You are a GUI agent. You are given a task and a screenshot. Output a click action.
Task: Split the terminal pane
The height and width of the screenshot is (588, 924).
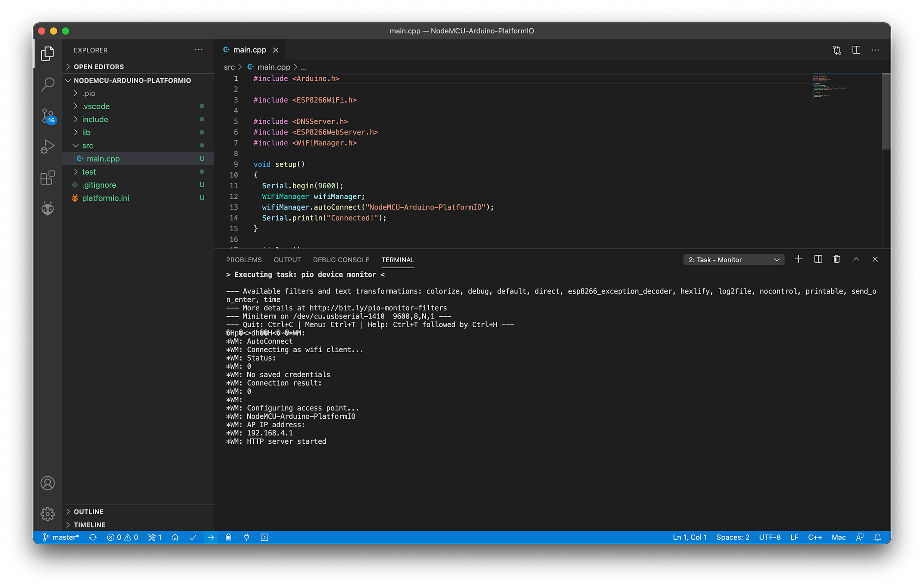(x=818, y=259)
